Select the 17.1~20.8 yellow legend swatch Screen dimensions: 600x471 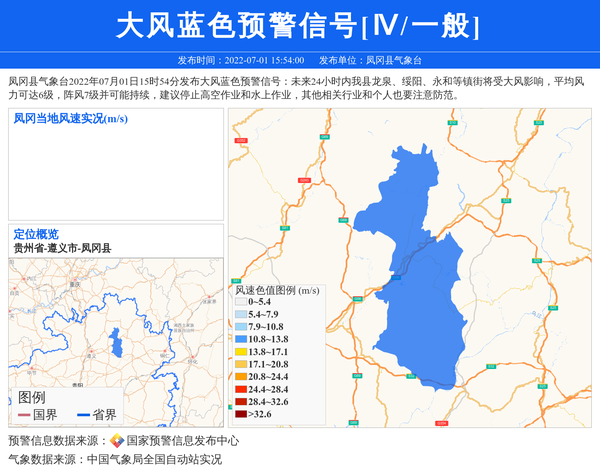click(240, 365)
